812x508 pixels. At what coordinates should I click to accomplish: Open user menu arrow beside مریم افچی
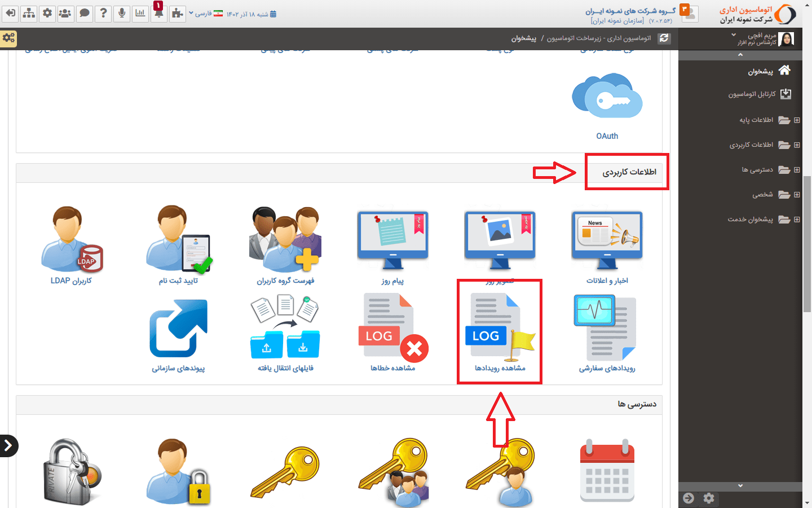pos(734,35)
